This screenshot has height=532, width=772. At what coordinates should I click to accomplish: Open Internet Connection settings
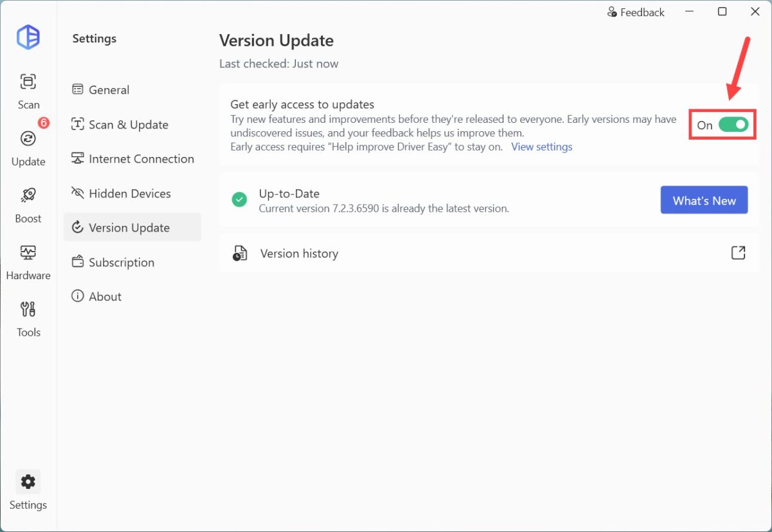pos(133,159)
